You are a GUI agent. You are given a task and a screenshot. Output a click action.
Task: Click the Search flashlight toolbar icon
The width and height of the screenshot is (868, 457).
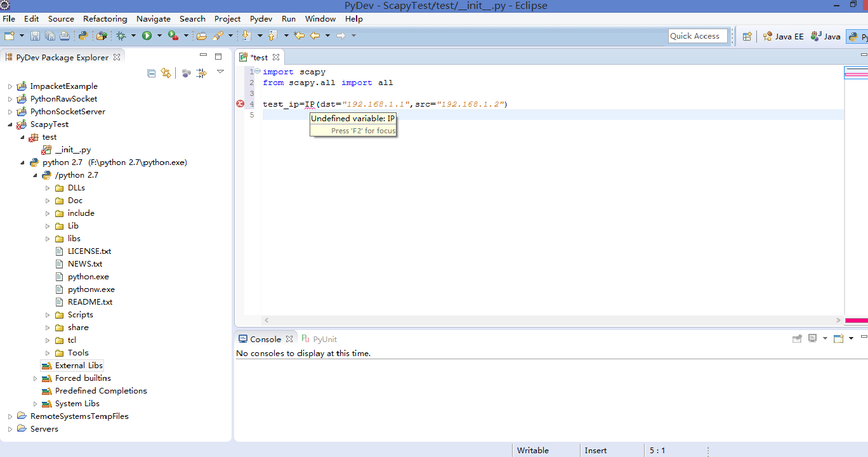pyautogui.click(x=218, y=36)
